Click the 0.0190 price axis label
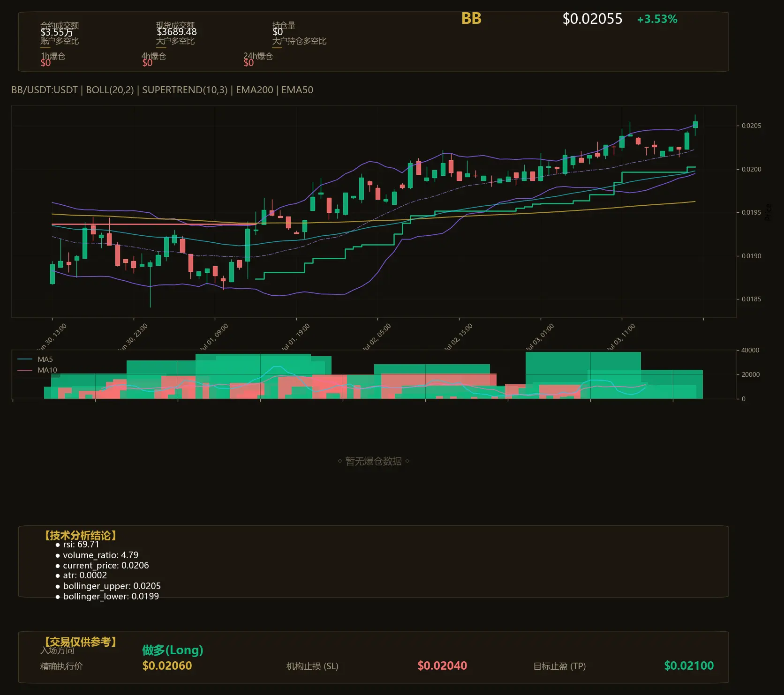 [x=751, y=256]
